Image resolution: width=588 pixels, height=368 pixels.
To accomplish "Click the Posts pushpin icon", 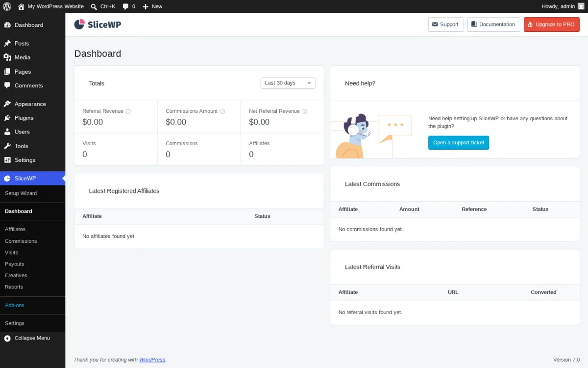I will click(7, 43).
